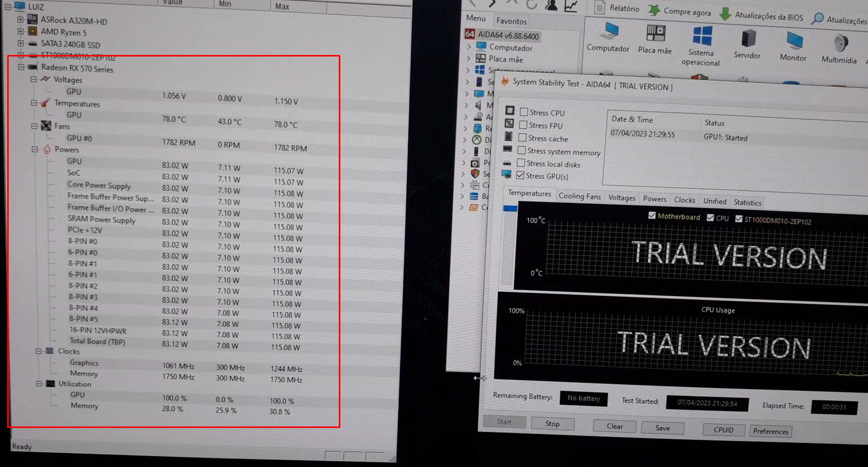Open the Cooling Fans tab
868x467 pixels.
[x=580, y=196]
